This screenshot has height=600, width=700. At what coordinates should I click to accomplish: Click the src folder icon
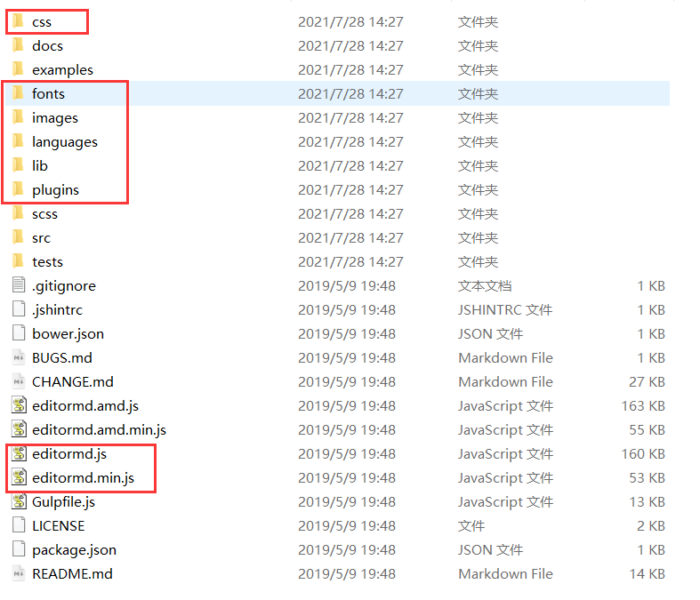[x=18, y=237]
